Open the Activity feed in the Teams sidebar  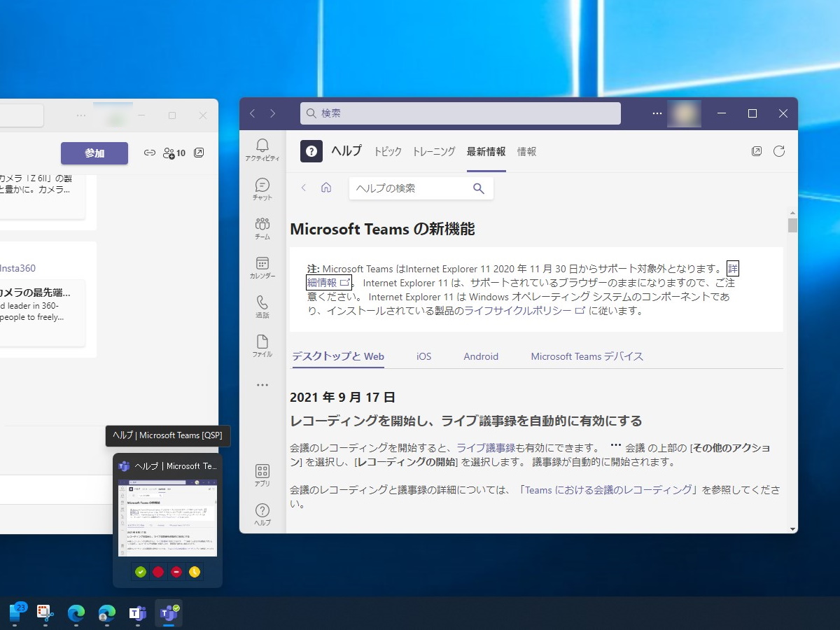[x=261, y=148]
